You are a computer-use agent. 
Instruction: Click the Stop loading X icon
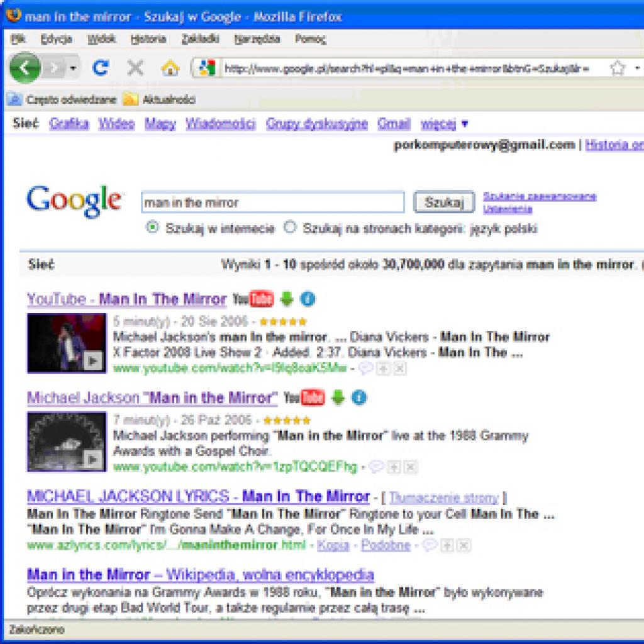(x=135, y=68)
